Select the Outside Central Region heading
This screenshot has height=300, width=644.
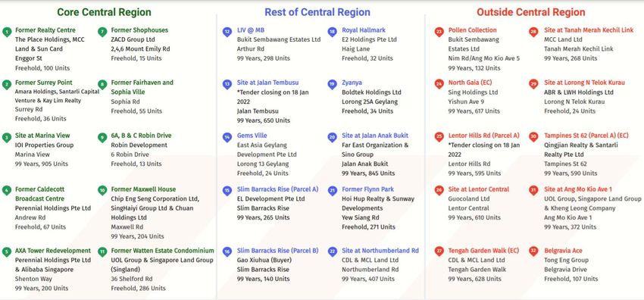530,12
